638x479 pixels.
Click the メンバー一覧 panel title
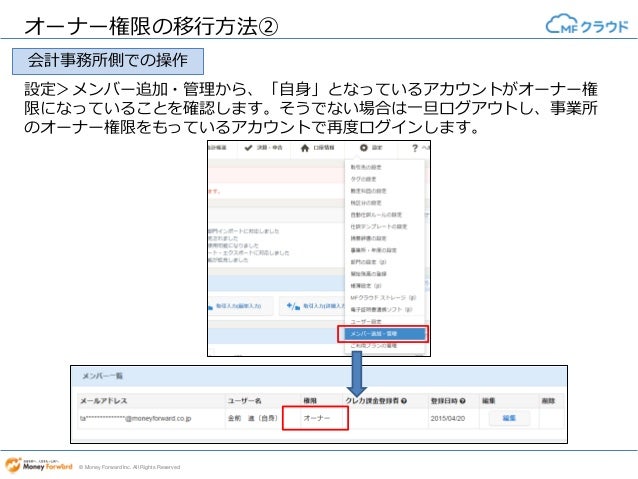tap(103, 376)
